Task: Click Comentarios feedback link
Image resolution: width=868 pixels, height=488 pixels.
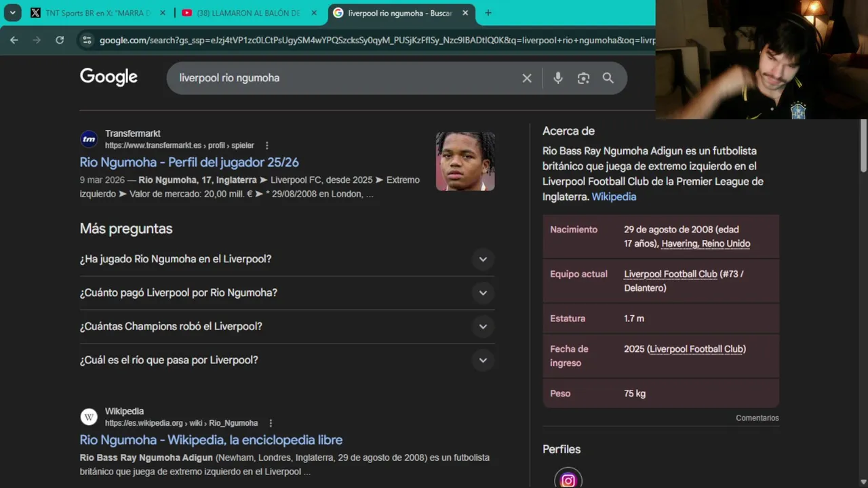Action: point(757,418)
